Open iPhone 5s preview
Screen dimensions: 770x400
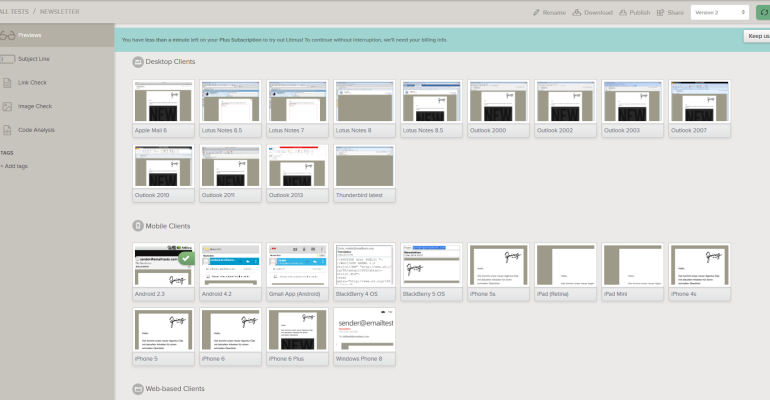coord(498,271)
